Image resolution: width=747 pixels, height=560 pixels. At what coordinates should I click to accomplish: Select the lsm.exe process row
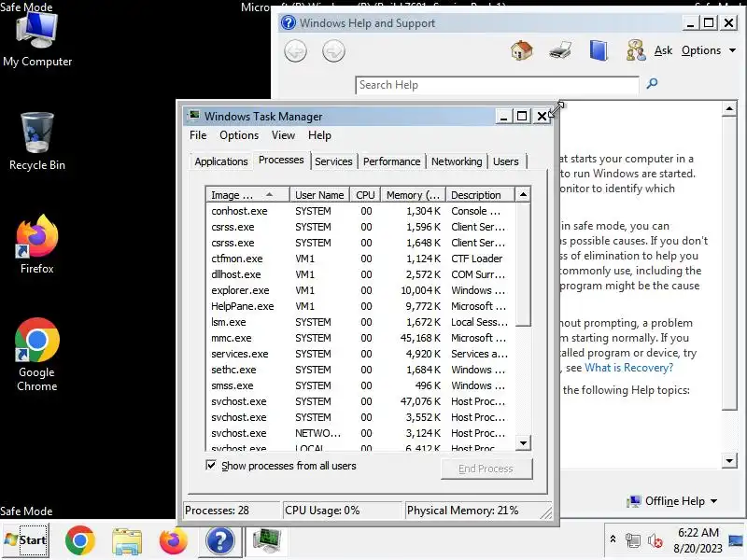(x=360, y=322)
